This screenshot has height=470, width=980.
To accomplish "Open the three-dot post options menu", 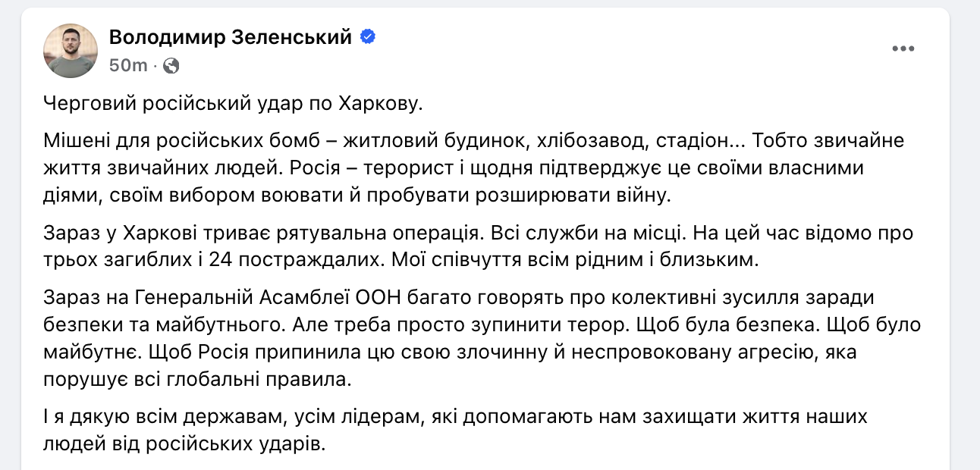I will click(903, 49).
